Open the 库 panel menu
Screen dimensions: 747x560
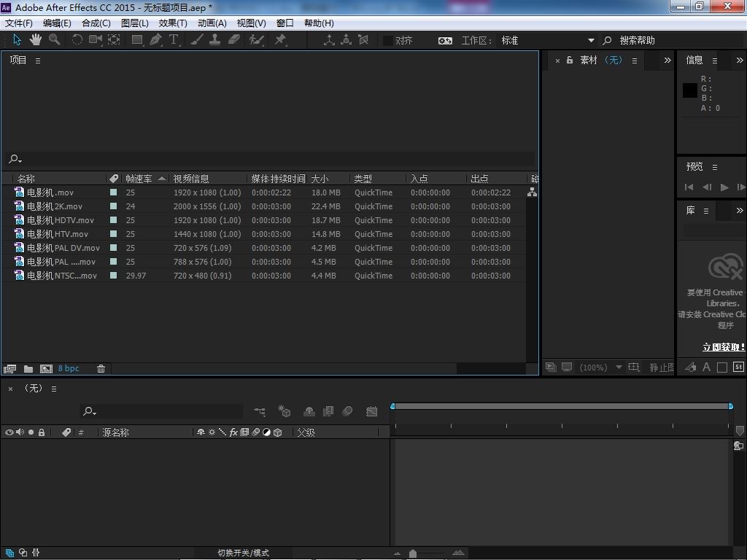[706, 211]
